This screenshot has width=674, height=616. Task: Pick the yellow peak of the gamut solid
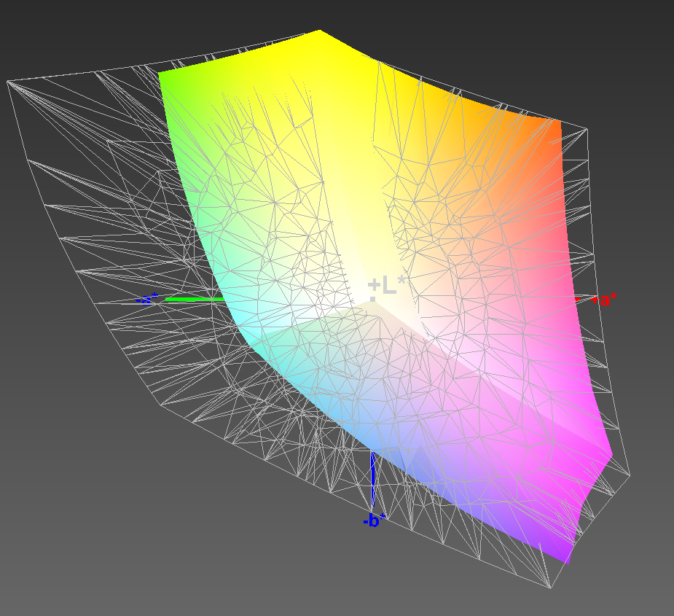coord(319,32)
